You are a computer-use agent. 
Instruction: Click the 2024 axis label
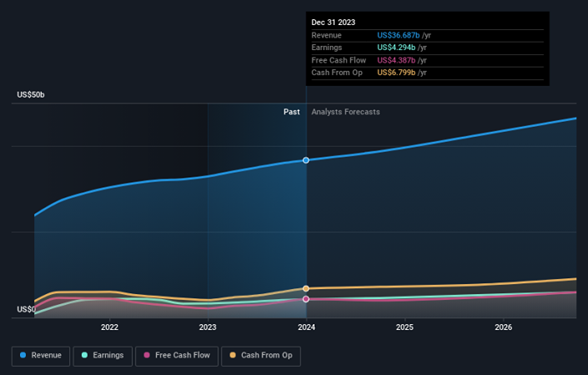click(x=306, y=327)
